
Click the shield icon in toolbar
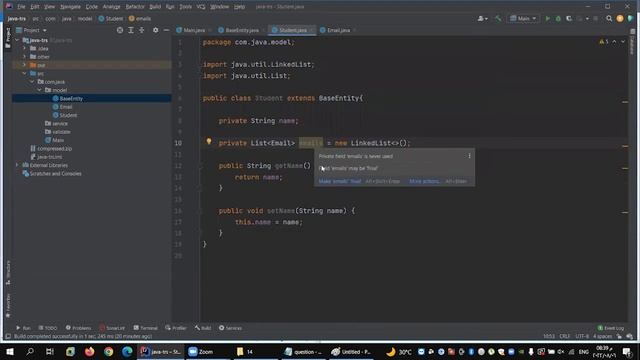pos(630,18)
